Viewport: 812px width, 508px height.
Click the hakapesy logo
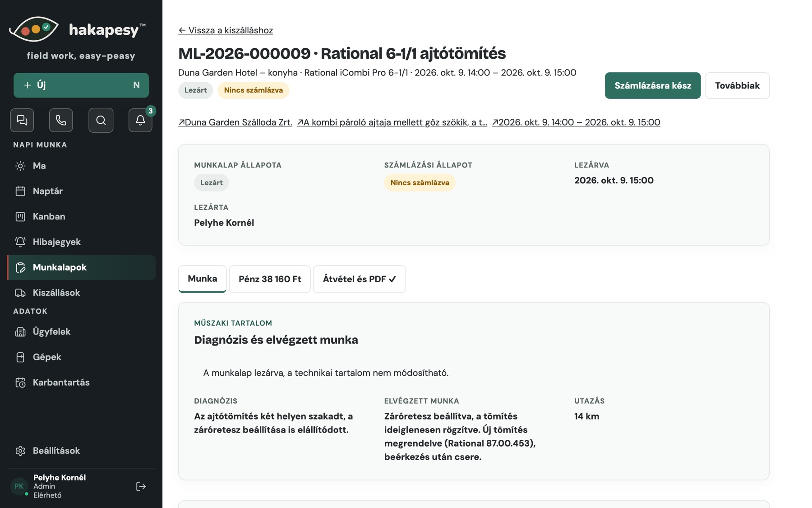pyautogui.click(x=78, y=30)
